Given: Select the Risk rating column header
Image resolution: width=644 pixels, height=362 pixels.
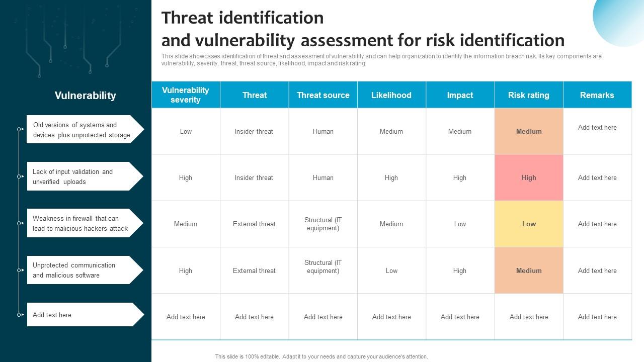Looking at the screenshot, I should pos(528,95).
